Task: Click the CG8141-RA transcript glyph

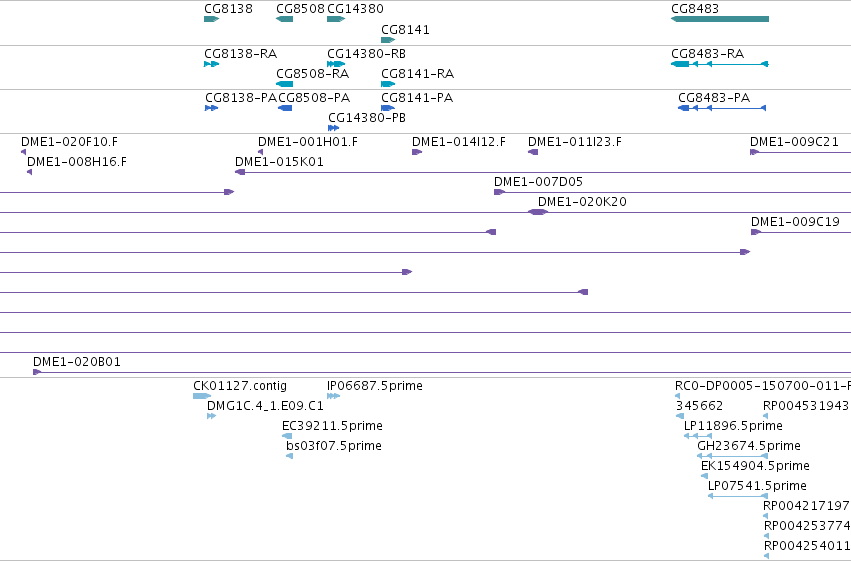Action: (x=388, y=84)
